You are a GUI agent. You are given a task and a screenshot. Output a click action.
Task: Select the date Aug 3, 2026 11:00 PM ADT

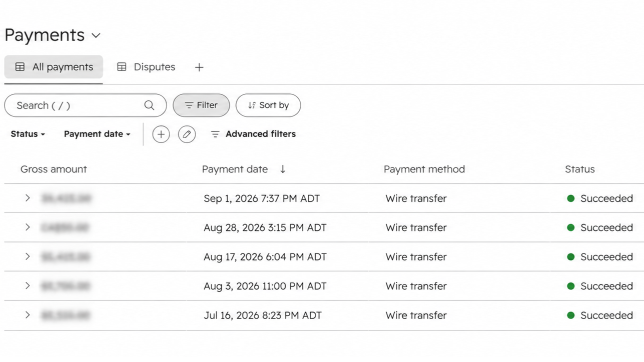pos(265,286)
